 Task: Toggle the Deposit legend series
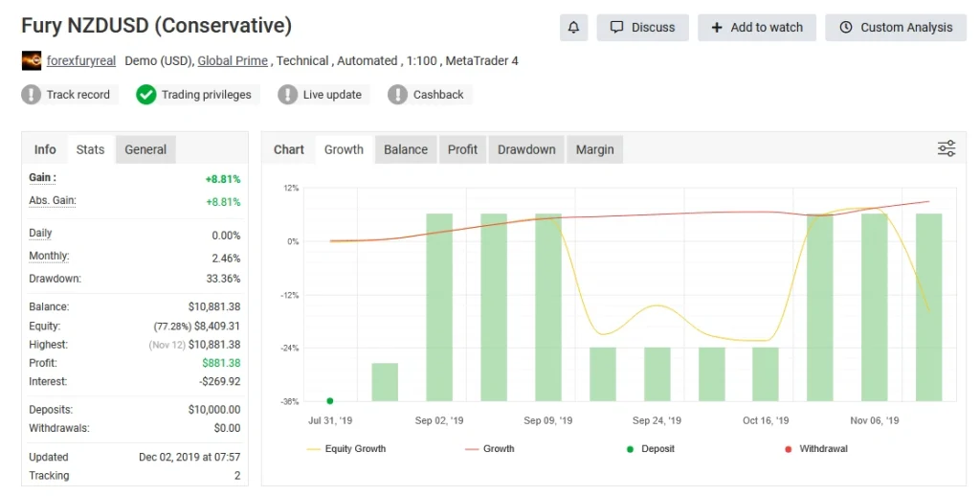[651, 449]
